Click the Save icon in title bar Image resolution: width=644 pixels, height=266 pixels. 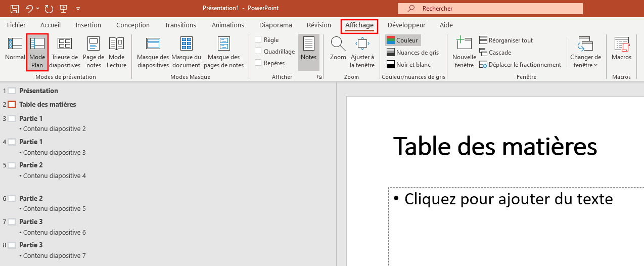pos(15,9)
